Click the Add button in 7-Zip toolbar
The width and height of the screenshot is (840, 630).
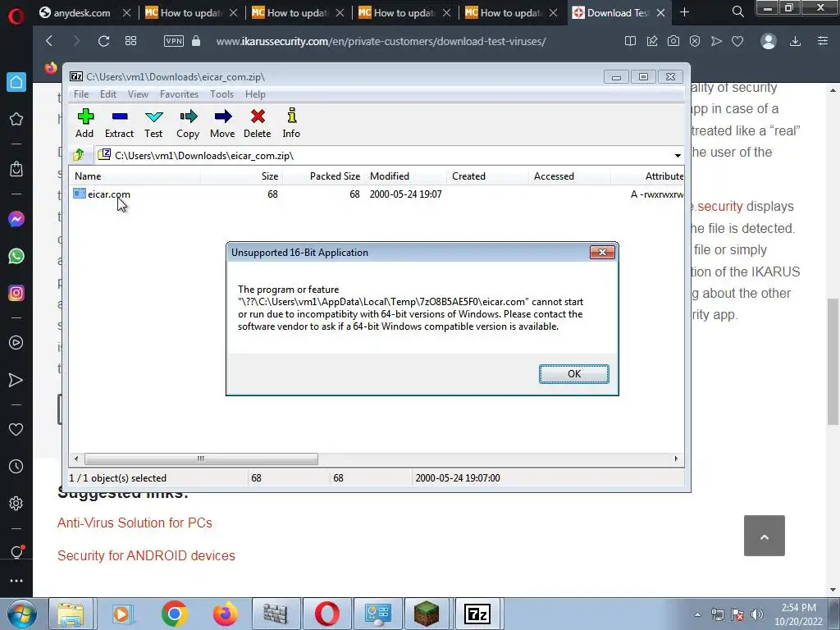[x=84, y=124]
